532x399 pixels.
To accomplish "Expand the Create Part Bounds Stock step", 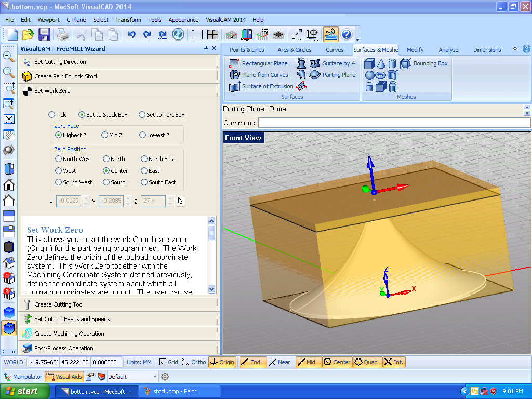I will click(118, 76).
